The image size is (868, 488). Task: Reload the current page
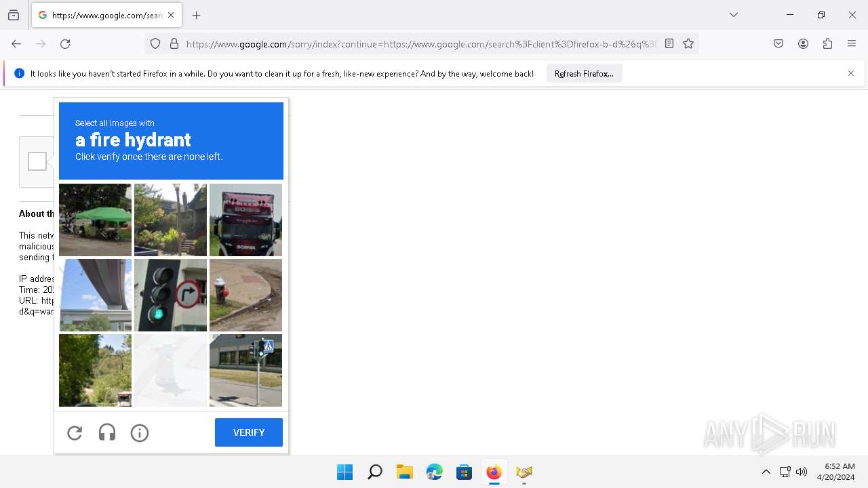point(65,43)
